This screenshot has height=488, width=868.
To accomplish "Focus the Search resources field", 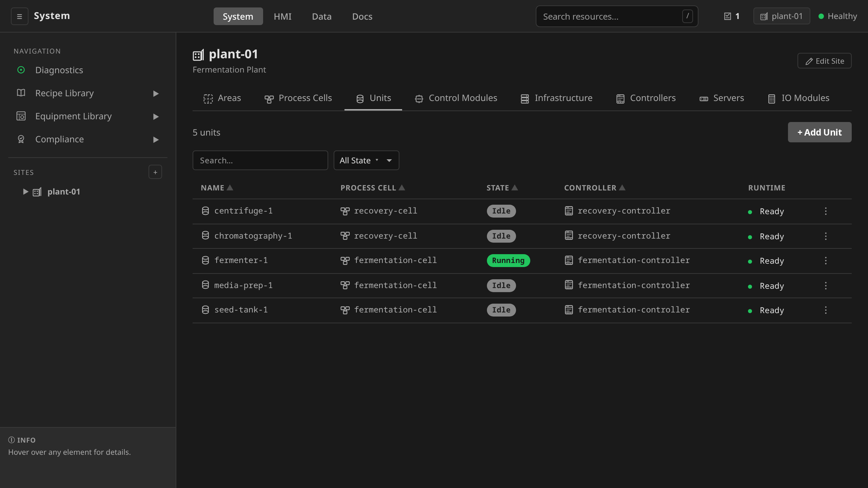I will click(617, 16).
